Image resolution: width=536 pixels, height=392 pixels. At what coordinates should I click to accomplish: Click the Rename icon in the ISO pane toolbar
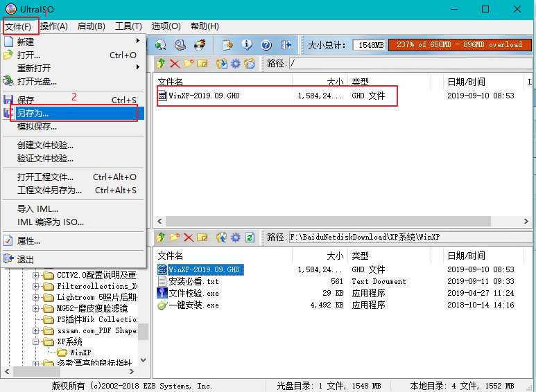coord(202,63)
